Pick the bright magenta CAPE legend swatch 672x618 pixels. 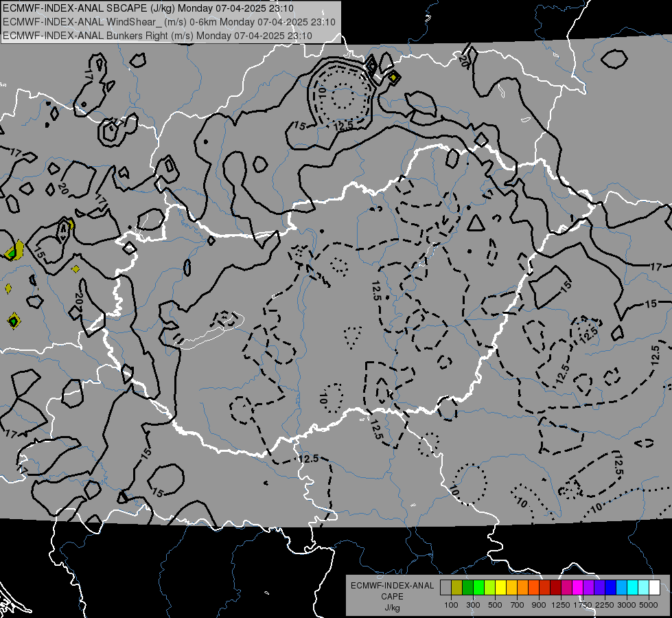pyautogui.click(x=578, y=588)
